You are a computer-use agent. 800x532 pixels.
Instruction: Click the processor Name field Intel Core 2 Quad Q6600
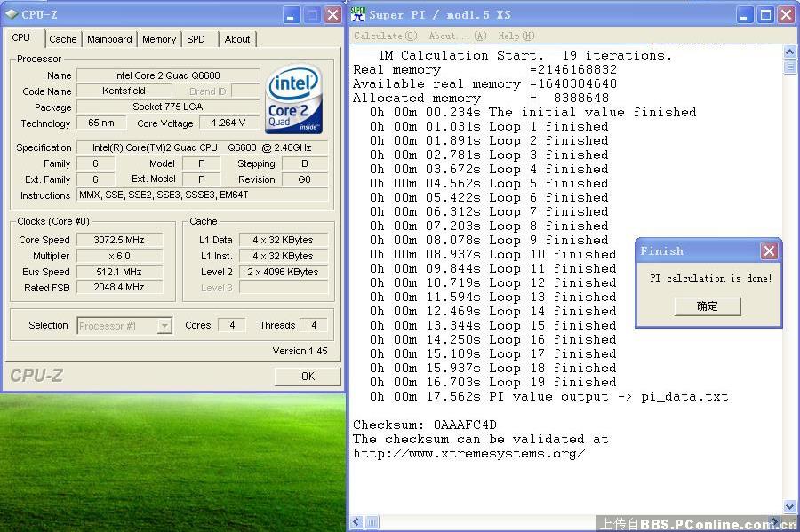pyautogui.click(x=168, y=75)
